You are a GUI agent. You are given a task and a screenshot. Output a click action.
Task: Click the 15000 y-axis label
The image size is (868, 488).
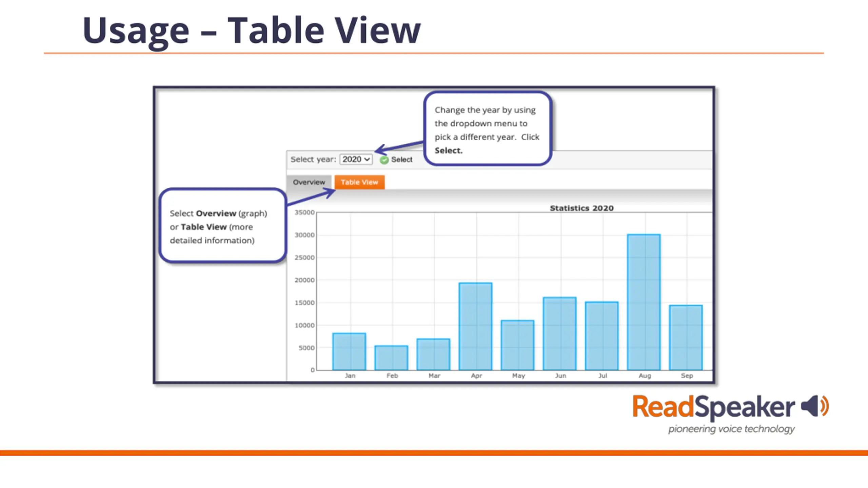304,303
